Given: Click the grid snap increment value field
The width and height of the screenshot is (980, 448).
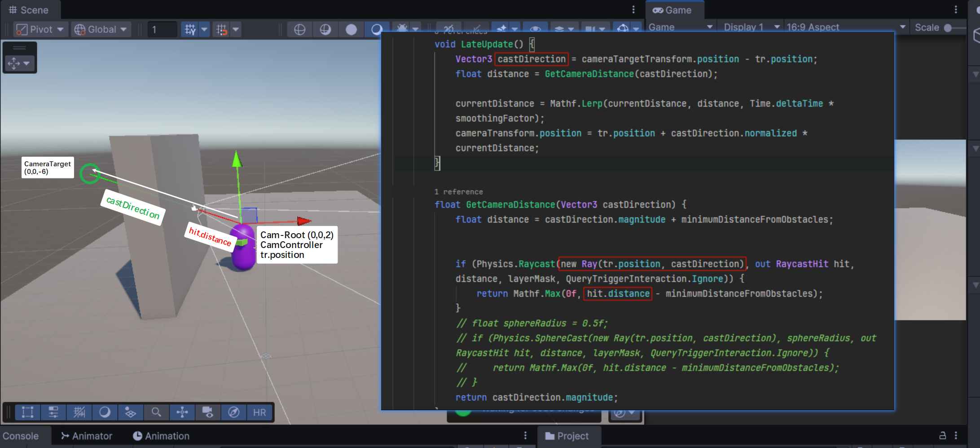Looking at the screenshot, I should click(162, 30).
